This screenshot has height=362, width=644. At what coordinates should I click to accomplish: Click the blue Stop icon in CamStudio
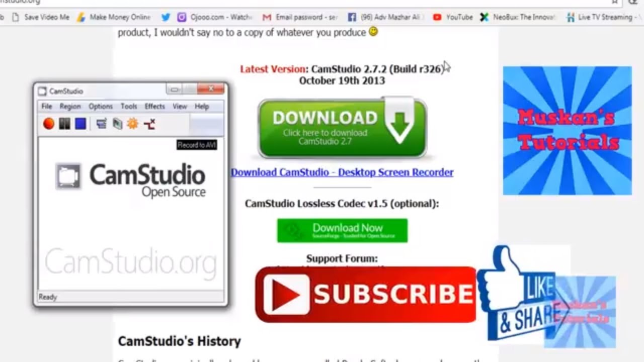[80, 123]
